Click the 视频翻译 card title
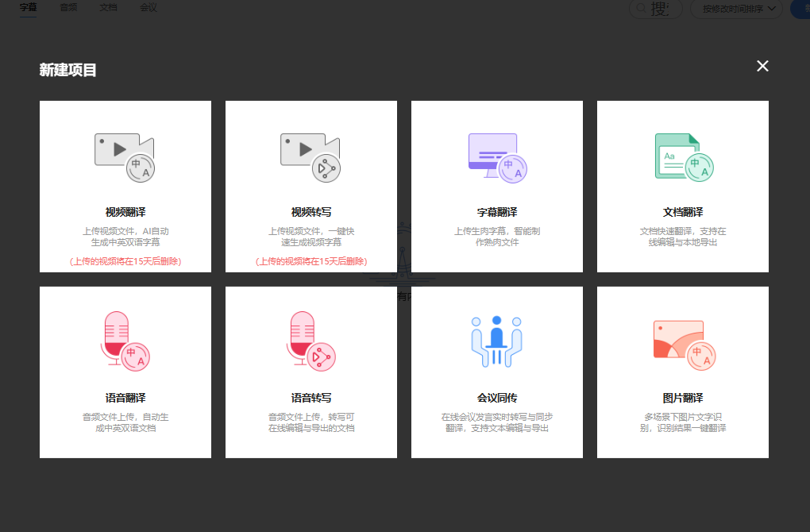Image resolution: width=810 pixels, height=532 pixels. point(125,212)
